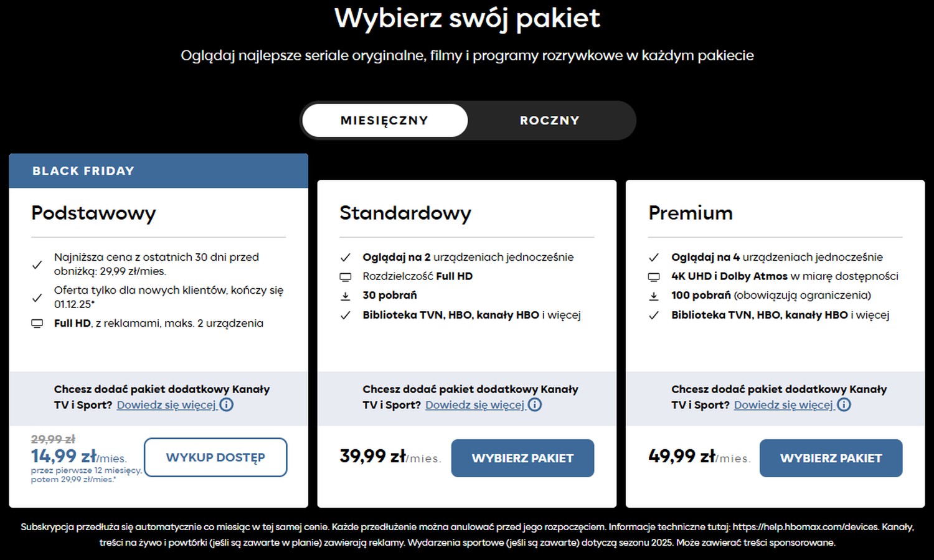
Task: Click screen icon beside '4K UHD i Dolby Atmos'
Action: [x=654, y=277]
